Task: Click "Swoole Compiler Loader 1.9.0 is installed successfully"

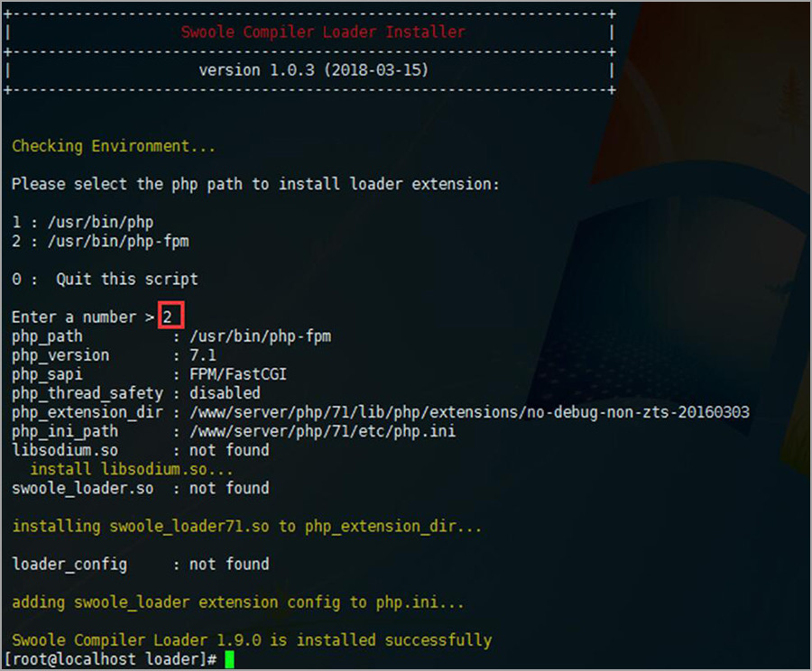Action: tap(252, 640)
